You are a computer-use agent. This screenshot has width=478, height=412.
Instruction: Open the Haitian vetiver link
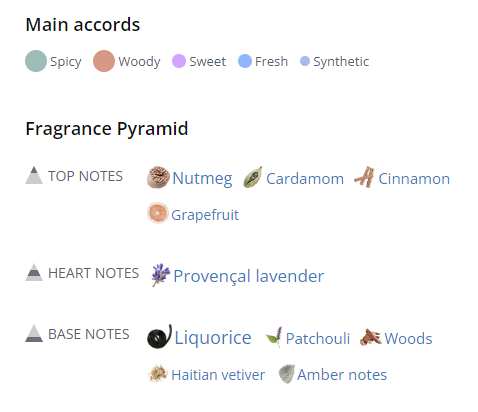coord(218,375)
